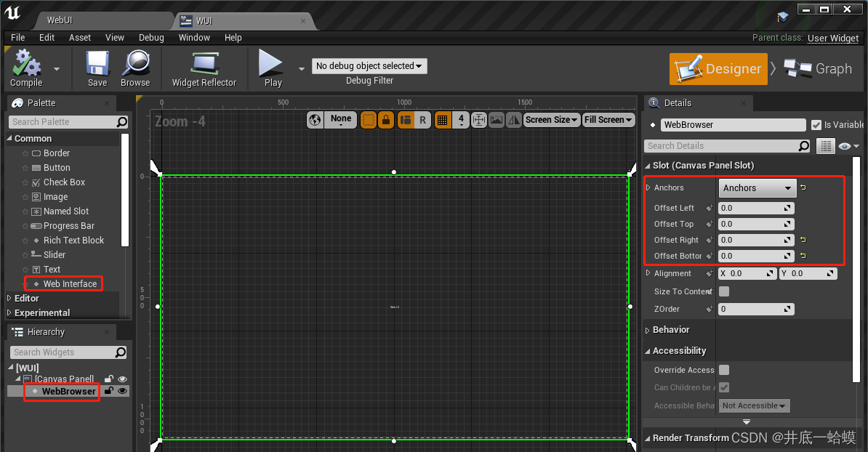Click the mirror flip icon in viewport toolbar
This screenshot has height=452, width=868.
tap(514, 119)
